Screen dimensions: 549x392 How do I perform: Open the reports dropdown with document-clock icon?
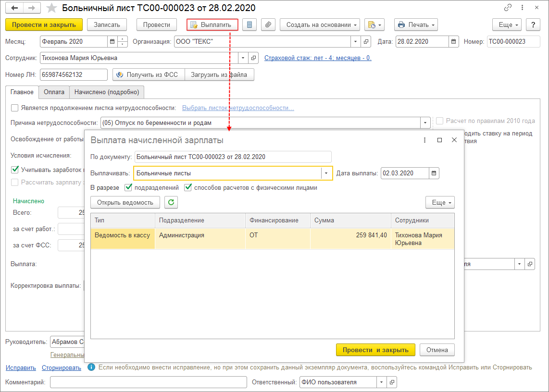374,25
